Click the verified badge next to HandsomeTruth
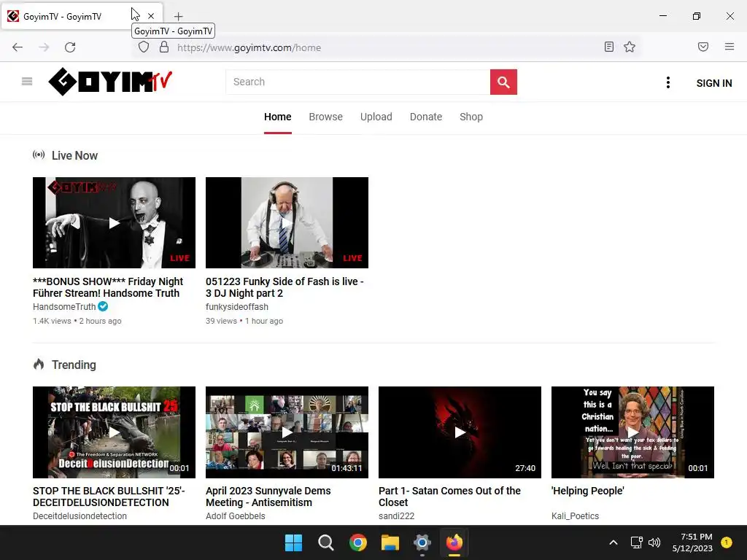Screen dimensions: 747x560 103,306
